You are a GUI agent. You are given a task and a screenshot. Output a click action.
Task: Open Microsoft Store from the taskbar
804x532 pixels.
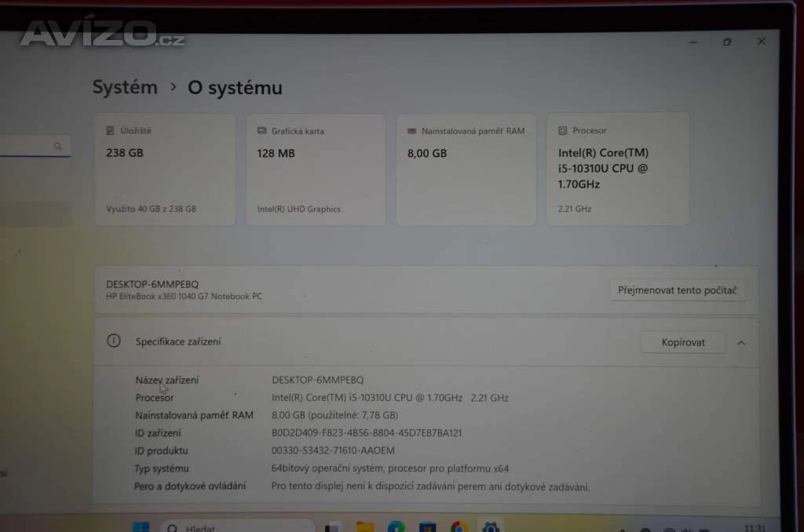pyautogui.click(x=427, y=527)
